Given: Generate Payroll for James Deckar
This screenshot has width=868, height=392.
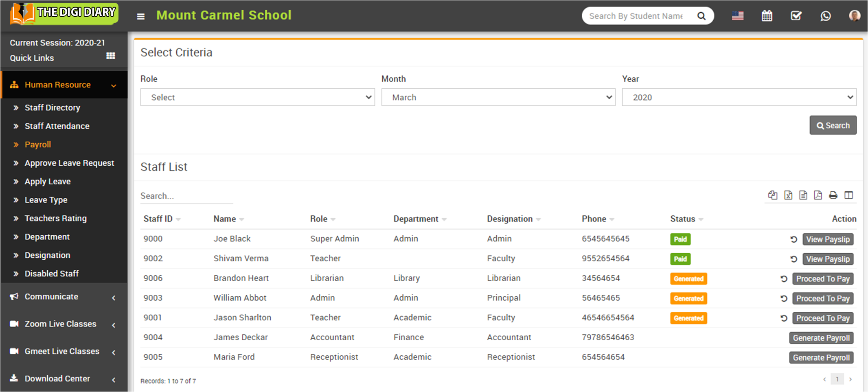Looking at the screenshot, I should point(821,338).
